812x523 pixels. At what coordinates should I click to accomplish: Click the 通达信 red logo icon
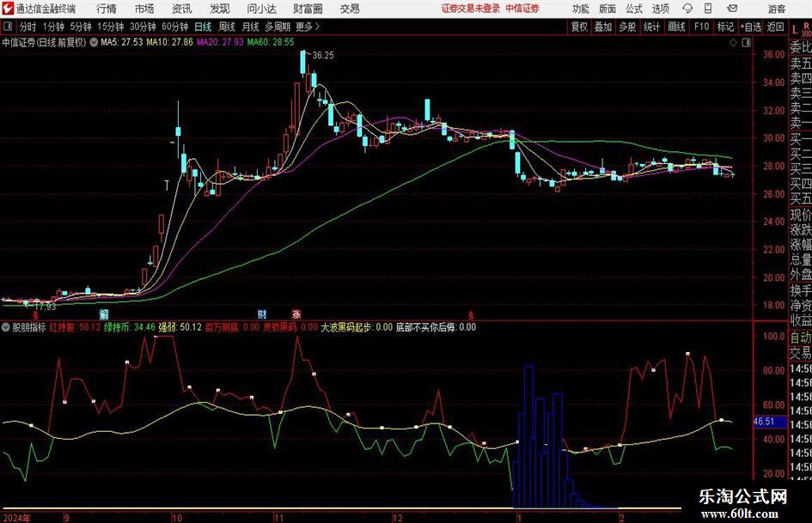(x=8, y=9)
